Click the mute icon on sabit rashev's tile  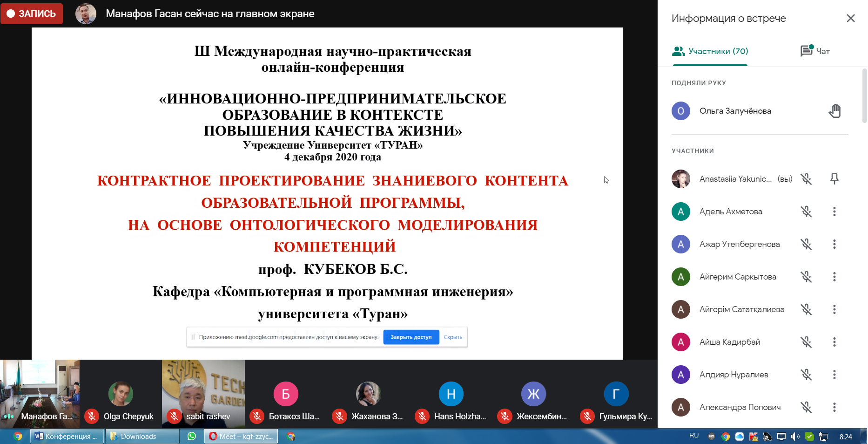click(175, 416)
